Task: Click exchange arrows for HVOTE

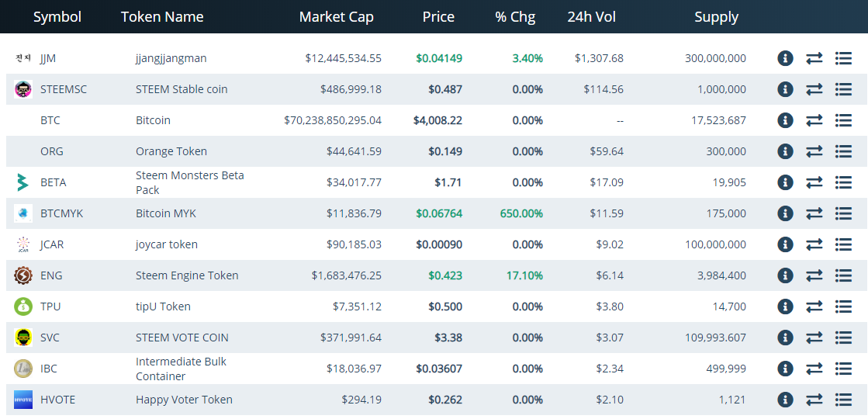Action: point(814,399)
